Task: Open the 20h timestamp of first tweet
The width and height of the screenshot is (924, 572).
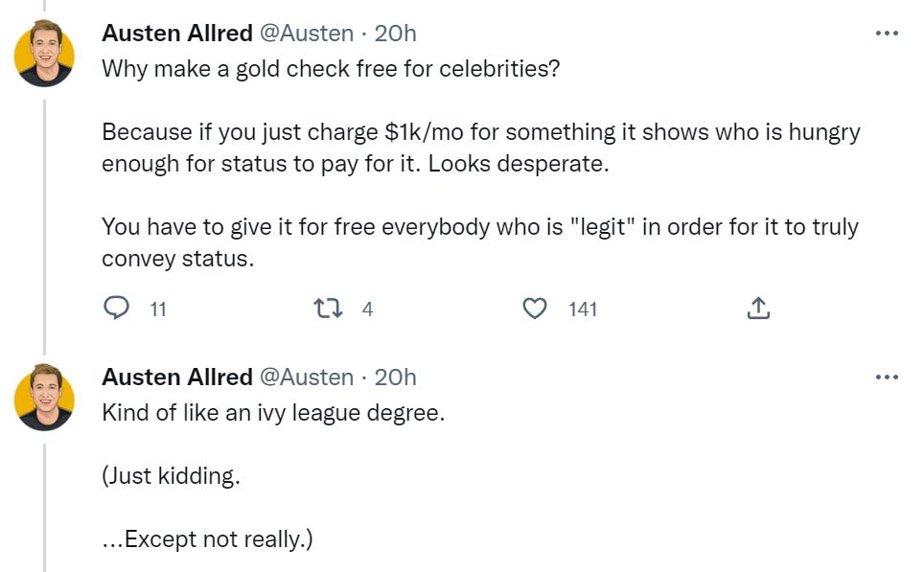Action: point(395,34)
